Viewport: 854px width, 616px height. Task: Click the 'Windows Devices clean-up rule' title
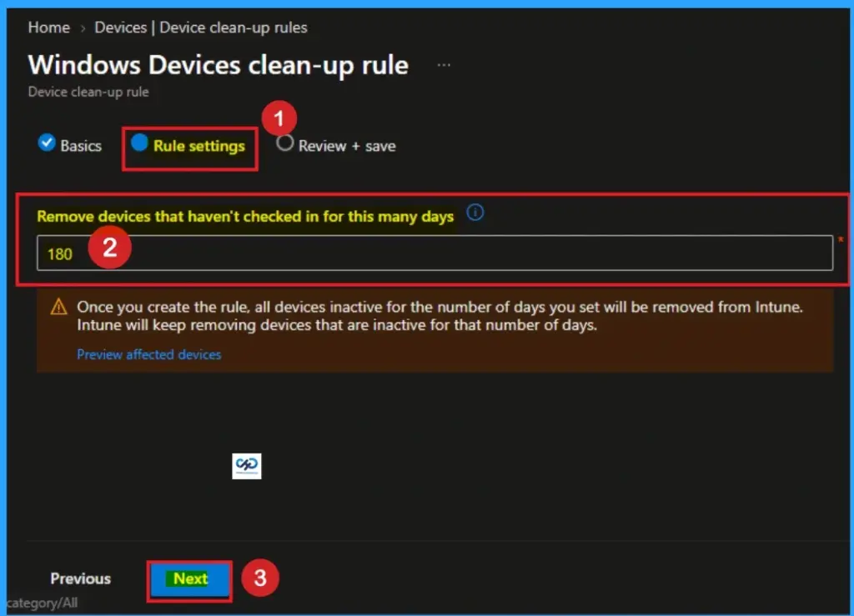coord(218,65)
